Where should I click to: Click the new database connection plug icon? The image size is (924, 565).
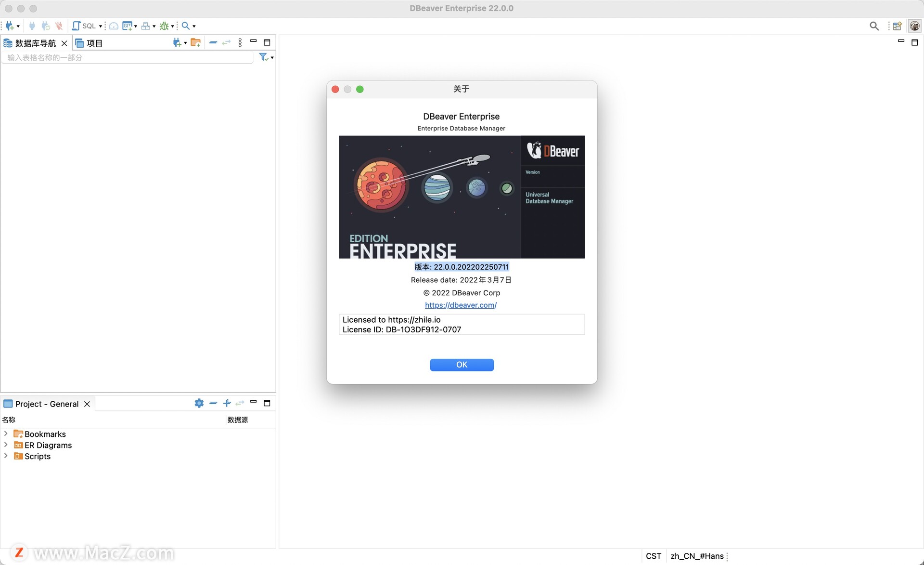(10, 26)
